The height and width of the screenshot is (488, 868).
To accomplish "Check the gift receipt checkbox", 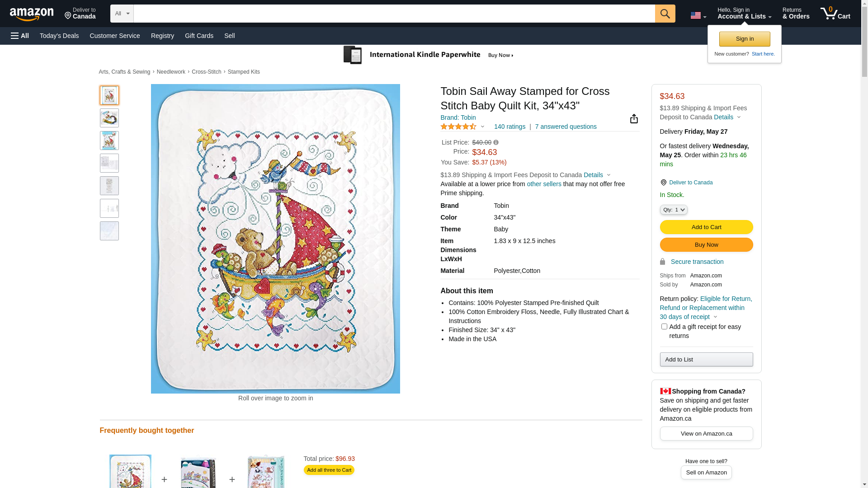I will (664, 326).
